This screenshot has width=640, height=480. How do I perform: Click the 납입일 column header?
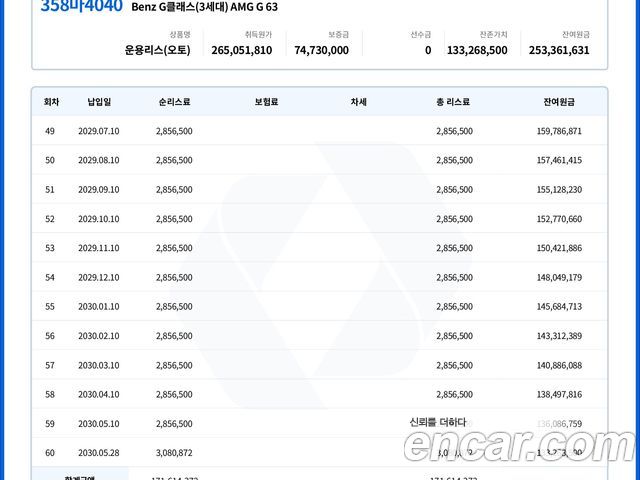99,102
